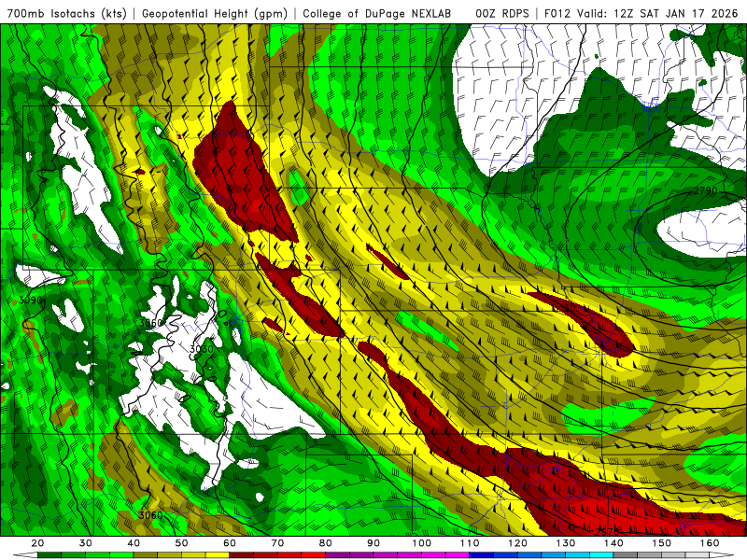Click the 3030 height contour label

202,349
